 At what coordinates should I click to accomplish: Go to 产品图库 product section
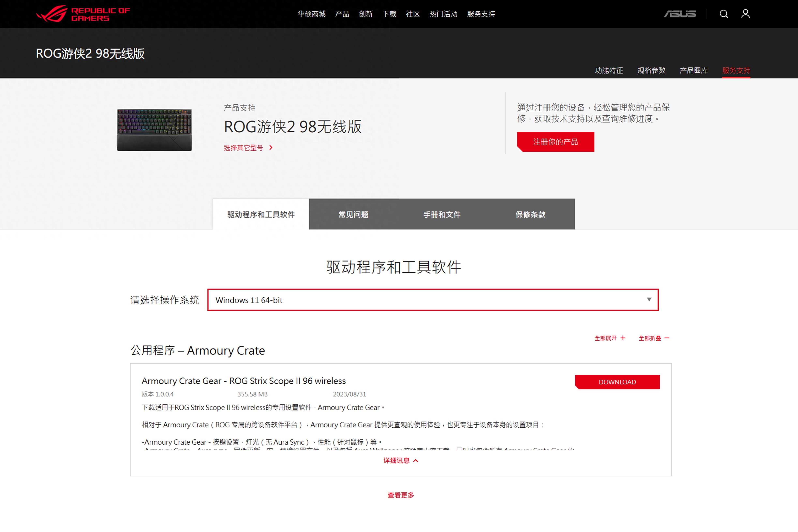click(694, 71)
